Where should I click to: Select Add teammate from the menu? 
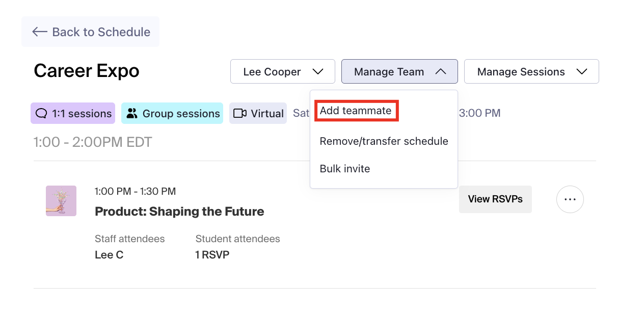point(356,111)
